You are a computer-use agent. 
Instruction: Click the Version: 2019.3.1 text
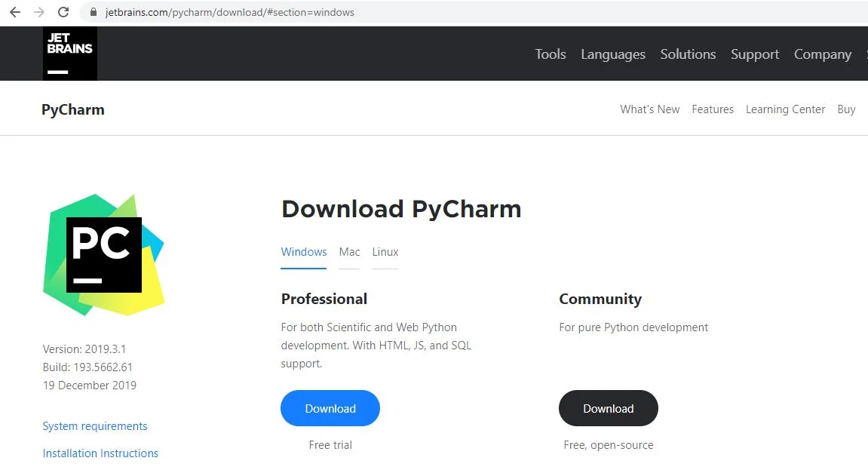point(84,349)
